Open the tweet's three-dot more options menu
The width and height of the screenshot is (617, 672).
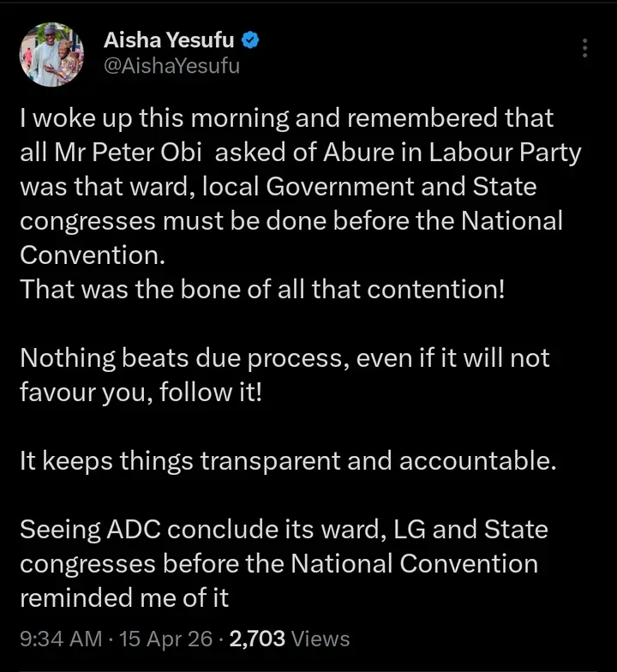[x=584, y=48]
